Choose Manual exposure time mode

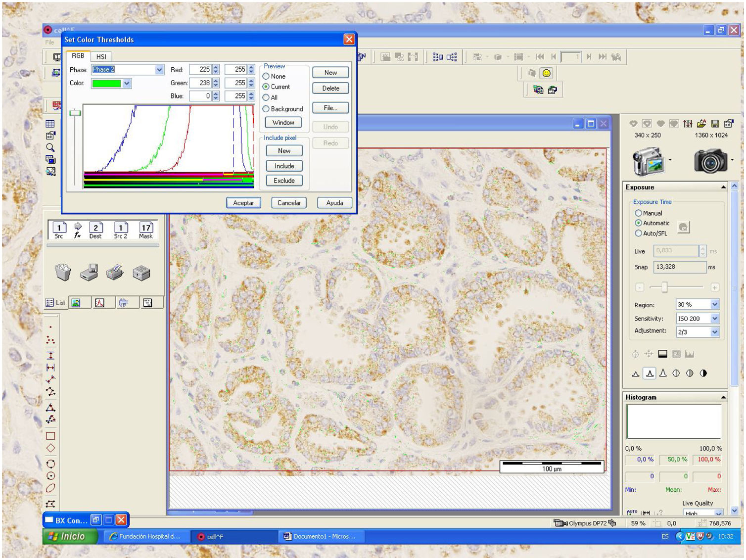[x=638, y=213]
